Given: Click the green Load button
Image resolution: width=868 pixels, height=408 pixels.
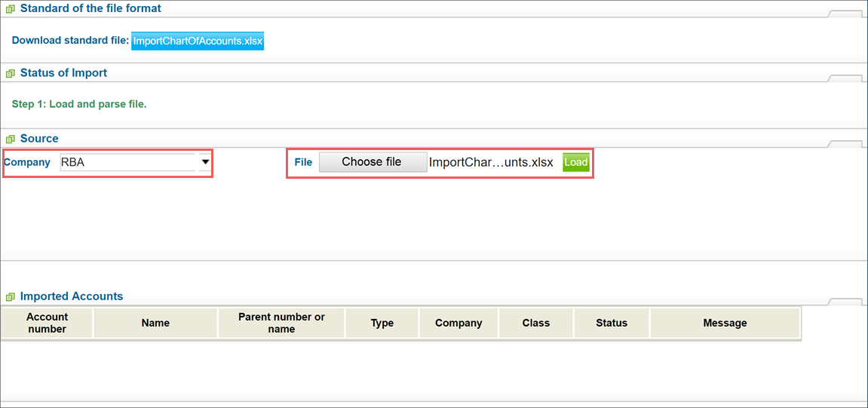Looking at the screenshot, I should coord(575,163).
